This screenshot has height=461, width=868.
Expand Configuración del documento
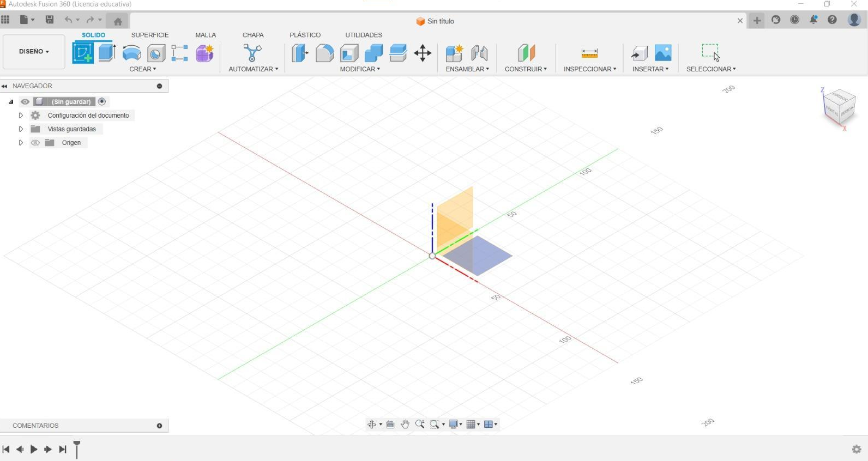click(21, 116)
